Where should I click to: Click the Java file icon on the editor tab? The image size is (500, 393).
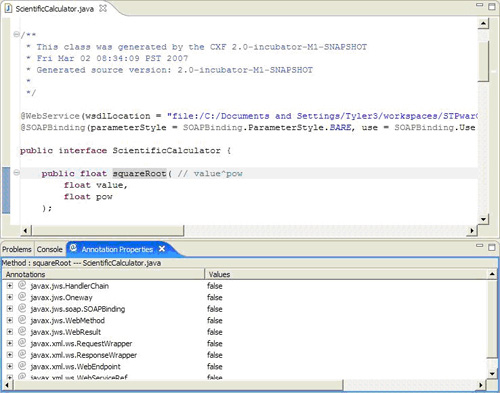coord(8,8)
